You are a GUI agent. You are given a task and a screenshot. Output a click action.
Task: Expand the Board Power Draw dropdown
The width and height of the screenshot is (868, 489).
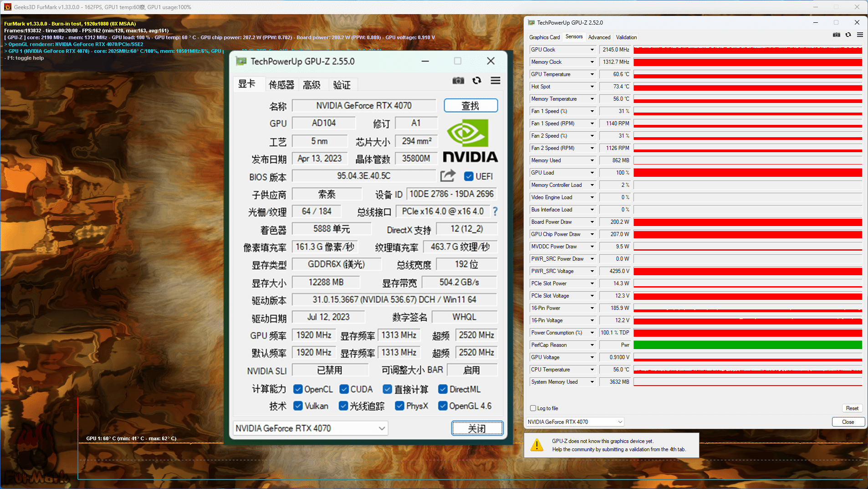click(592, 222)
